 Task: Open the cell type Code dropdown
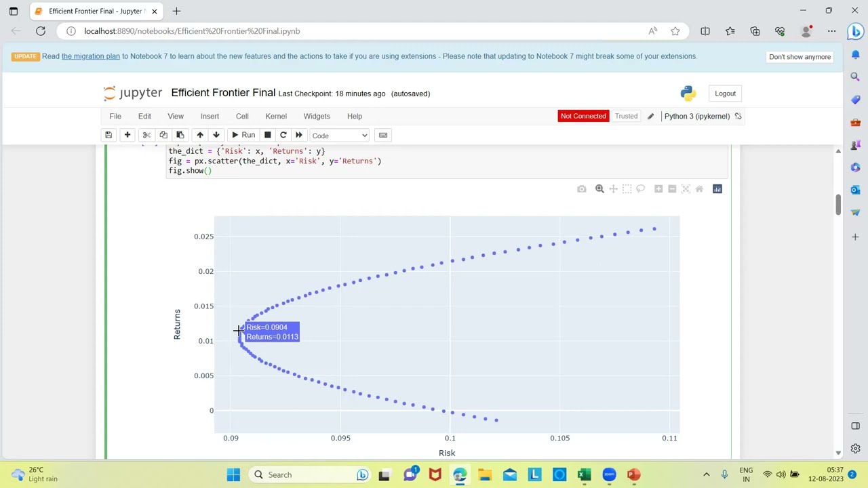pyautogui.click(x=339, y=136)
